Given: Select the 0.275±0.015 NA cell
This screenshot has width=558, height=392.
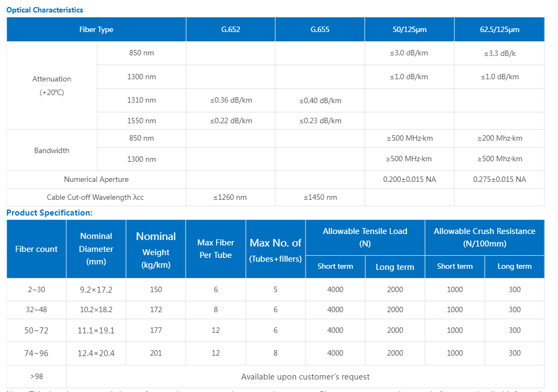Looking at the screenshot, I should (x=499, y=180).
